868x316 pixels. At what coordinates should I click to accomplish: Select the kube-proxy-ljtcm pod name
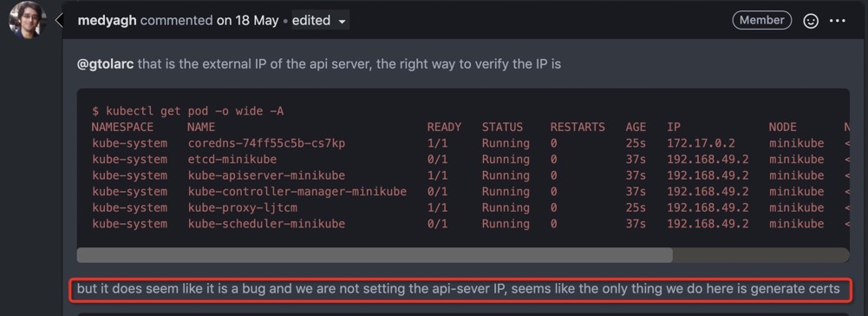pyautogui.click(x=242, y=207)
